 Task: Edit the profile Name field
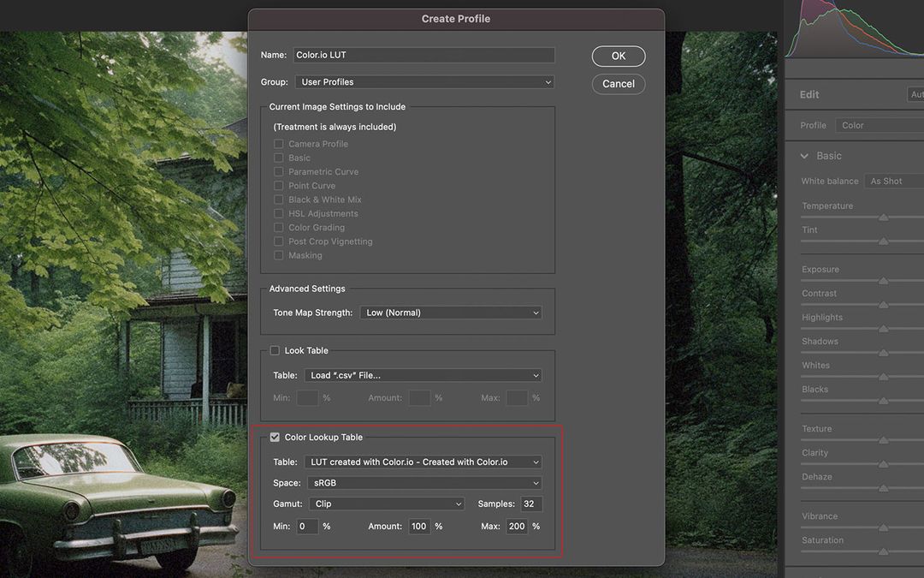[x=423, y=54]
